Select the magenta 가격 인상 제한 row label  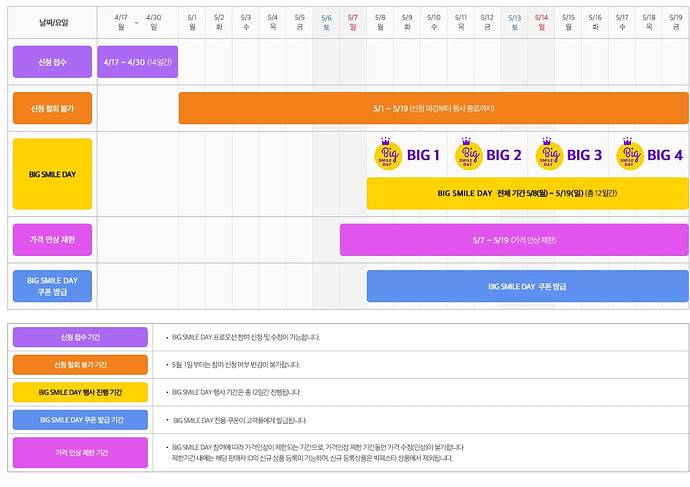coord(52,240)
